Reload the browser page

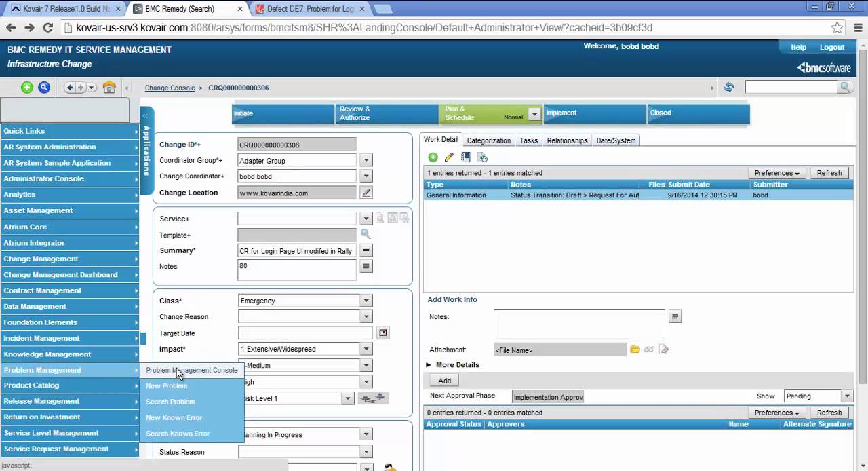coord(47,28)
